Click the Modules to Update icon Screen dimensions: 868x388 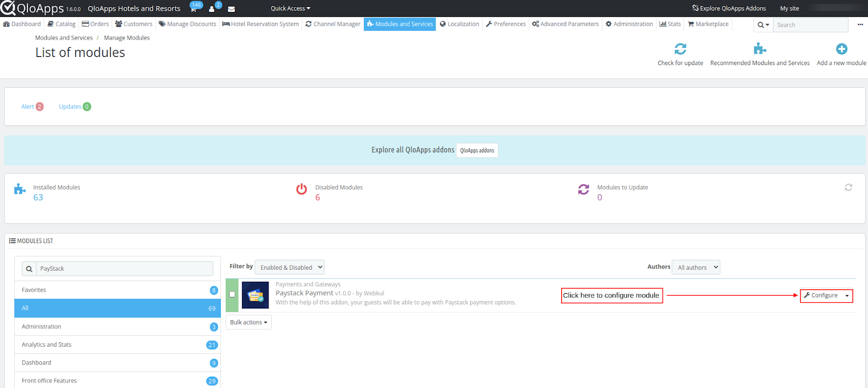click(x=584, y=189)
